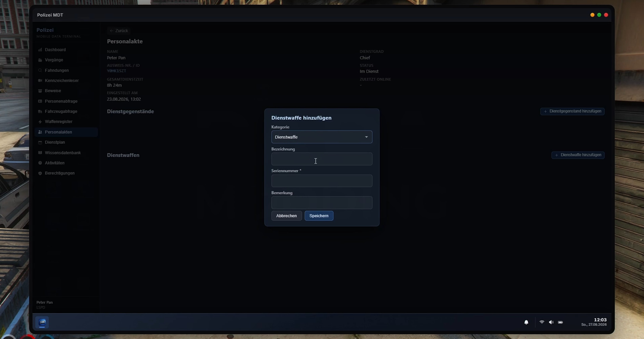Go back with the Zurück link
This screenshot has width=644, height=339.
[x=119, y=31]
